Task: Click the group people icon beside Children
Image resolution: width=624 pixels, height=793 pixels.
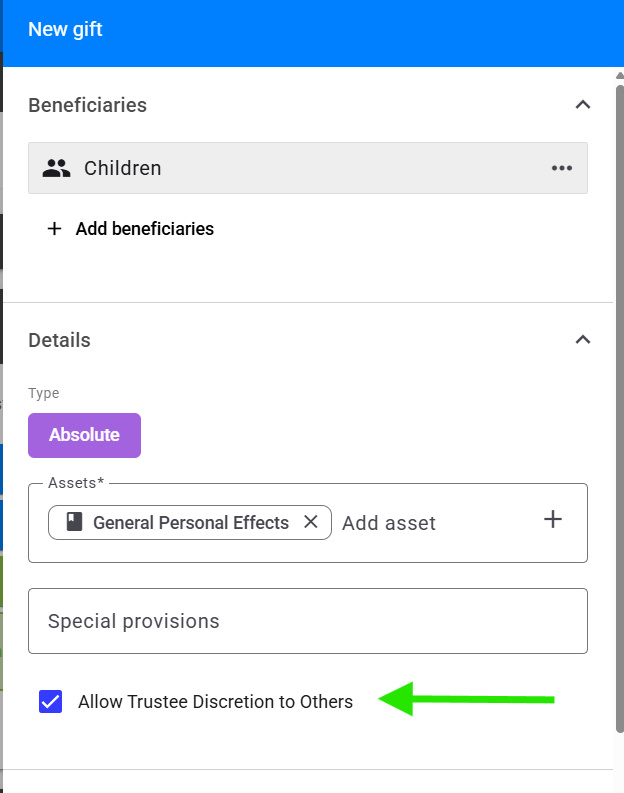Action: click(56, 168)
